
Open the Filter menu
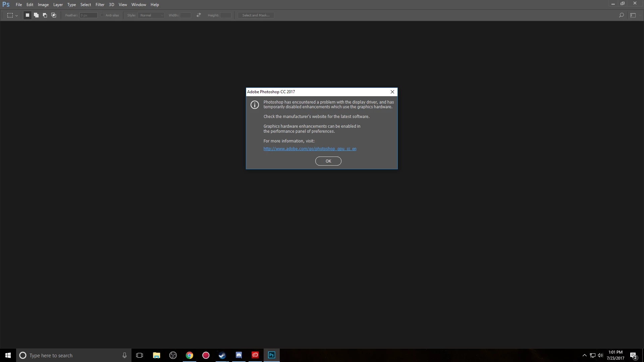(x=100, y=5)
